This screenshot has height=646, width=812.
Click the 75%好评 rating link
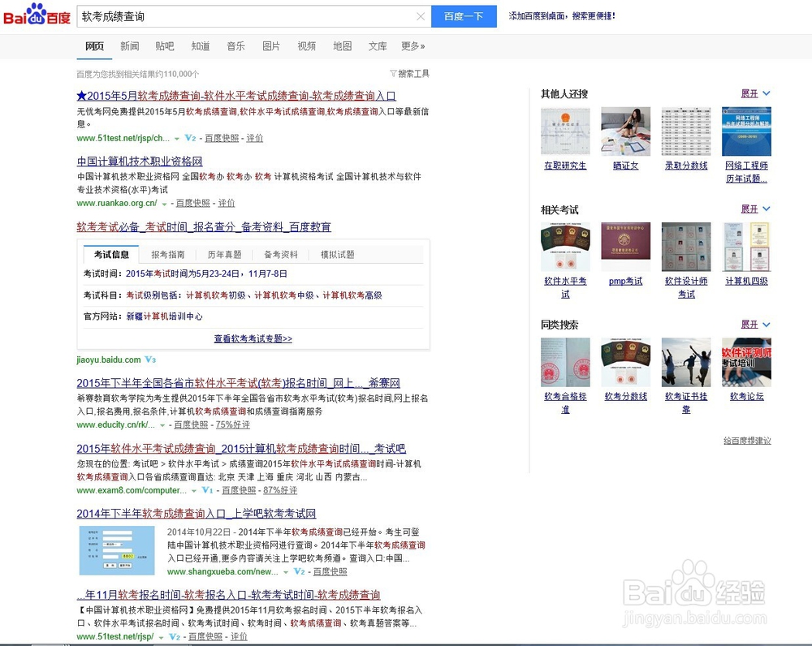(x=232, y=424)
